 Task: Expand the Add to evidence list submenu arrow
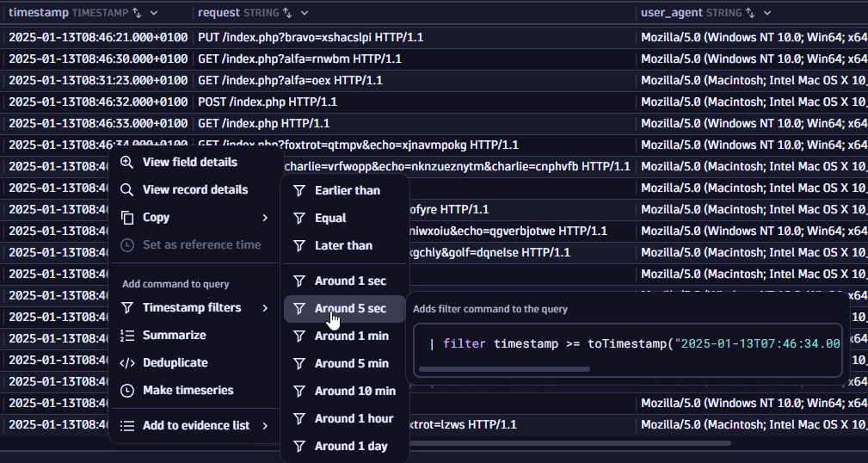[265, 426]
